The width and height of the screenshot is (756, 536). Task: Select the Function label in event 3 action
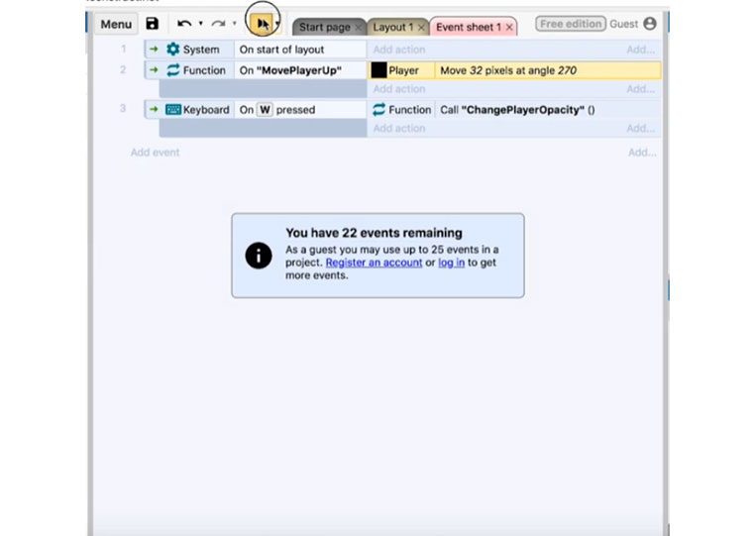[410, 110]
